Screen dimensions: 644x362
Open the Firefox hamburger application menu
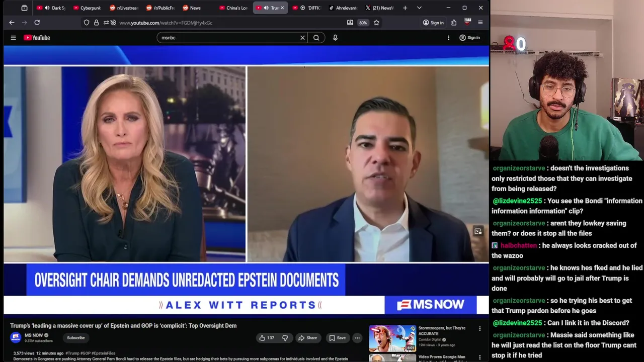click(480, 23)
